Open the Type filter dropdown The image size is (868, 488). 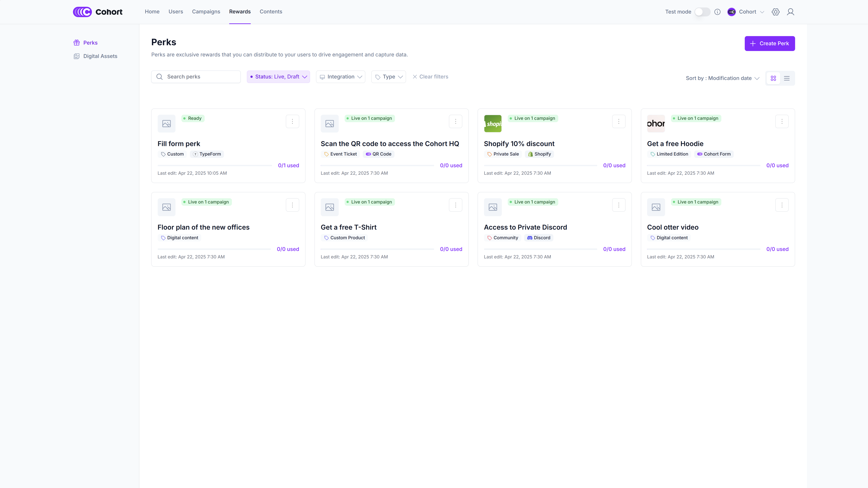pos(388,77)
